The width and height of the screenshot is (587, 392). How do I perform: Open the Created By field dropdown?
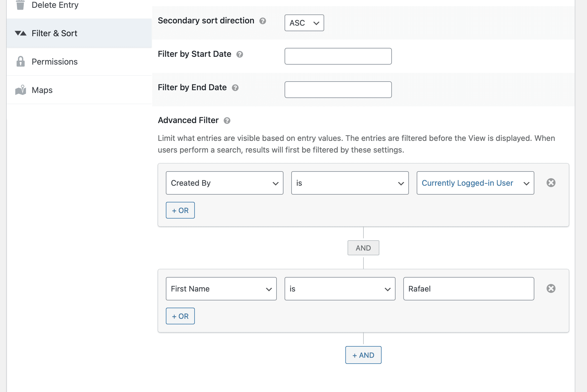tap(224, 183)
